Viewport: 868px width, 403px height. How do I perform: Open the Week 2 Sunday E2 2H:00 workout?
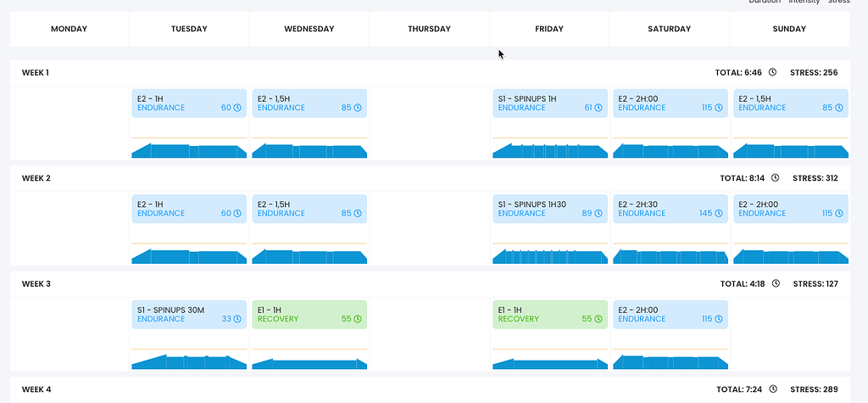tap(791, 209)
